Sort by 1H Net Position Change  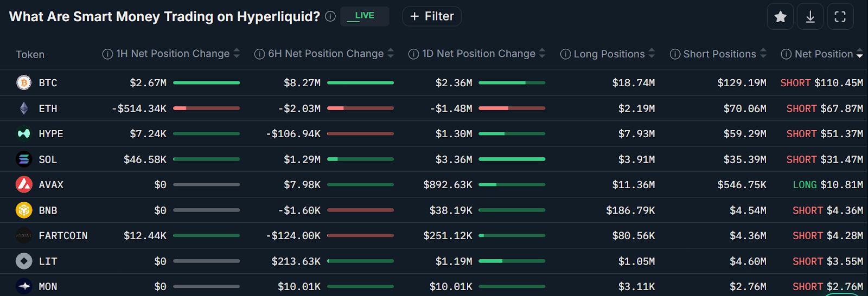click(236, 54)
